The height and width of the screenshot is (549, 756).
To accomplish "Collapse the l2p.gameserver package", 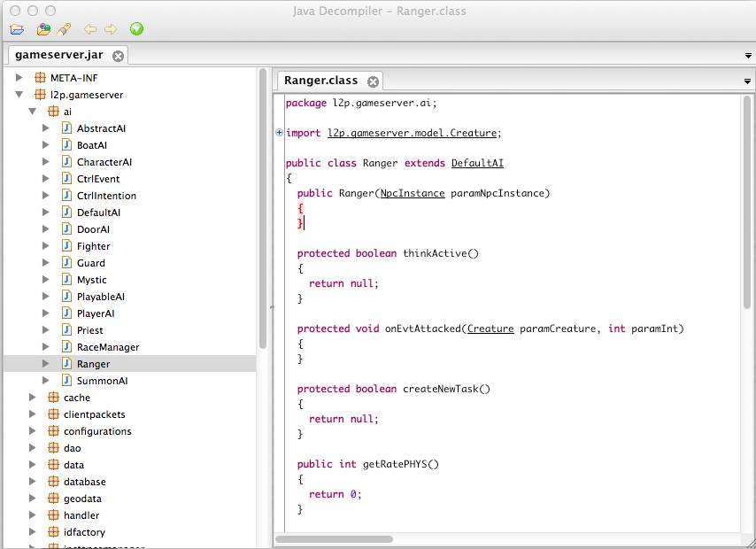I will coord(19,95).
